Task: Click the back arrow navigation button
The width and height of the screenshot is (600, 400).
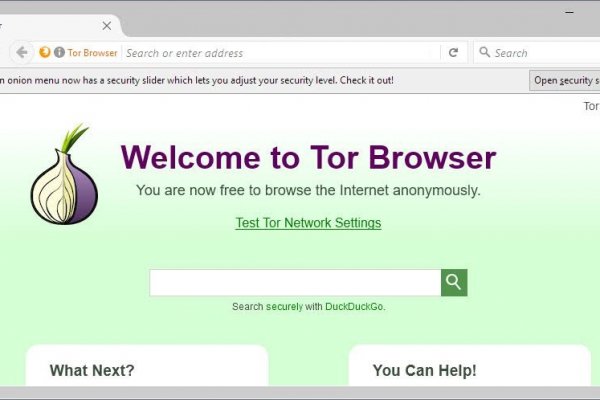Action: point(21,52)
